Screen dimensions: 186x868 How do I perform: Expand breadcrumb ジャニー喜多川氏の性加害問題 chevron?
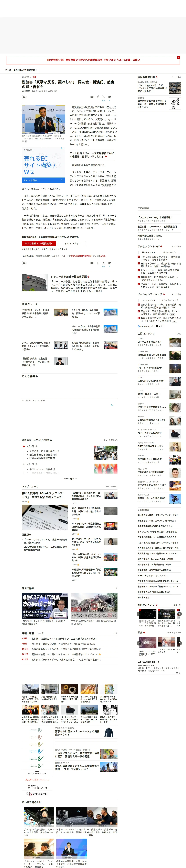click(x=37, y=70)
